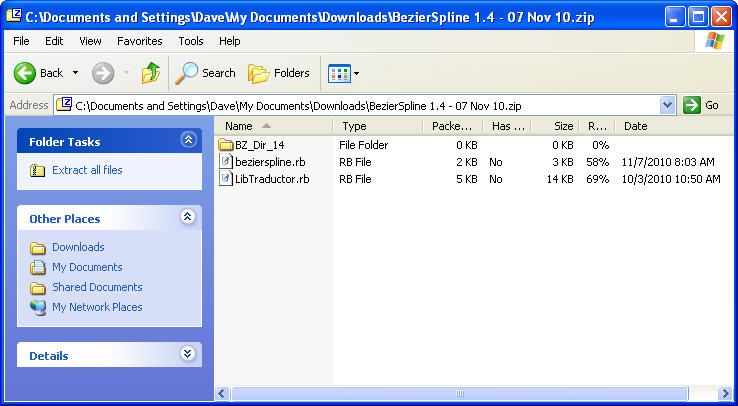738x406 pixels.
Task: Open the Back history dropdown arrow
Action: pos(75,73)
